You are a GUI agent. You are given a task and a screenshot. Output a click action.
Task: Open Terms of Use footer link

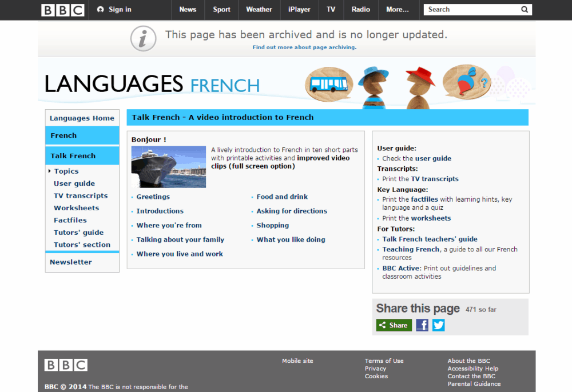tap(384, 361)
